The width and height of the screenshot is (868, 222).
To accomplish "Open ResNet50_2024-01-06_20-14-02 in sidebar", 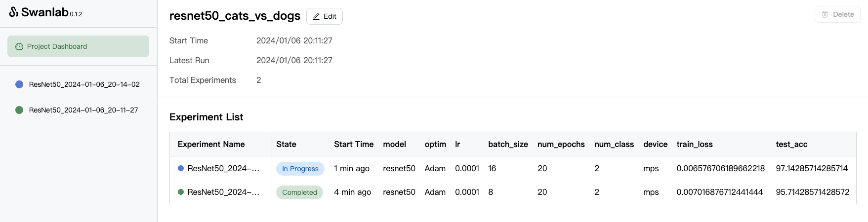I will click(84, 84).
